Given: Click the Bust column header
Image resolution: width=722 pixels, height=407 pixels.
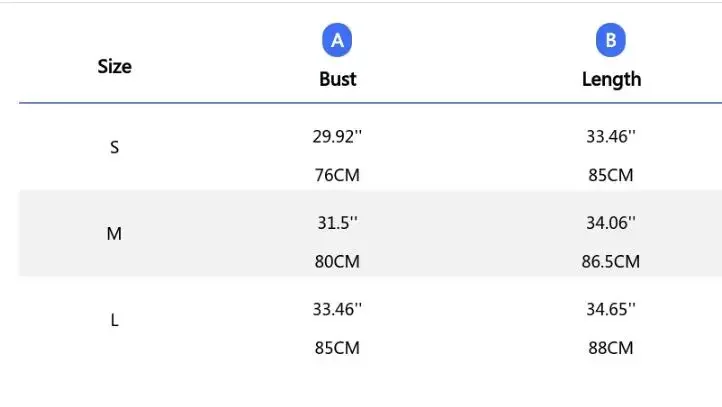Looking at the screenshot, I should point(337,79).
